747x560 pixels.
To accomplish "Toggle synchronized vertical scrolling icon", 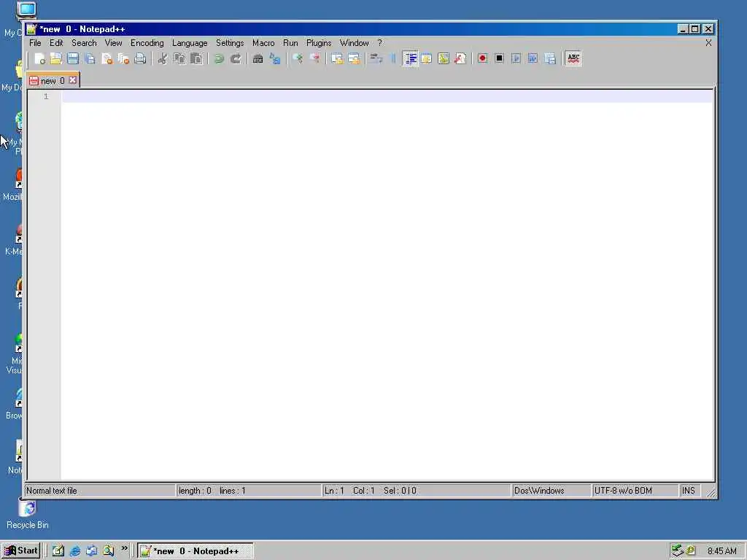I will 337,58.
